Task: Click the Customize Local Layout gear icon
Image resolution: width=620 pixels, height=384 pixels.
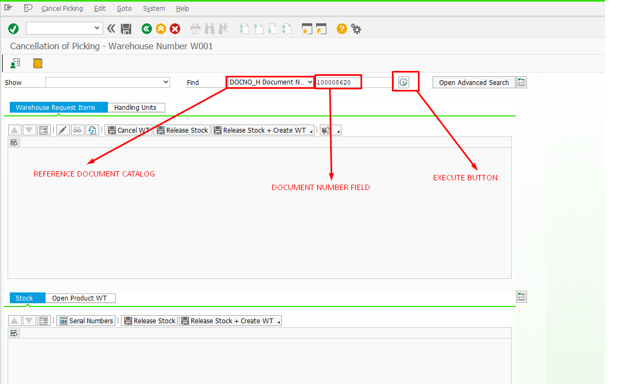Action: click(x=356, y=28)
